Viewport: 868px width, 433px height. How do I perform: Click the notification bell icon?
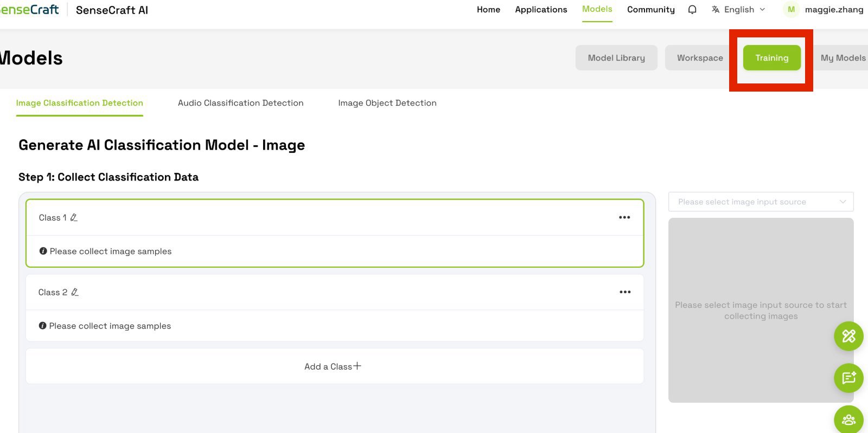tap(692, 10)
